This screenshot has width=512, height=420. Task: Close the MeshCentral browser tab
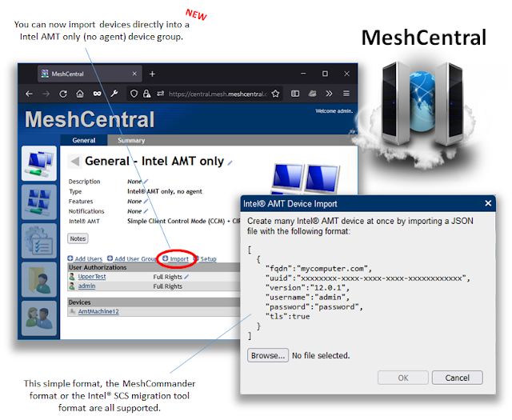(134, 74)
